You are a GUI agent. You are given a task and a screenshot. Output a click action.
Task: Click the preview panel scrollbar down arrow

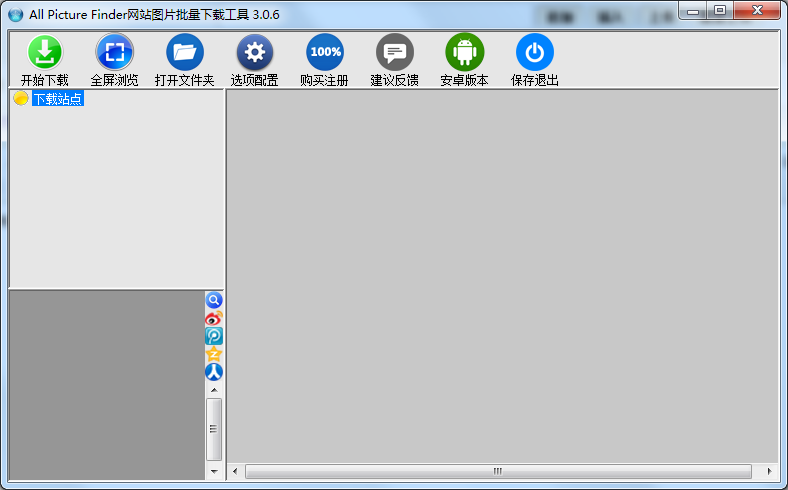click(214, 470)
